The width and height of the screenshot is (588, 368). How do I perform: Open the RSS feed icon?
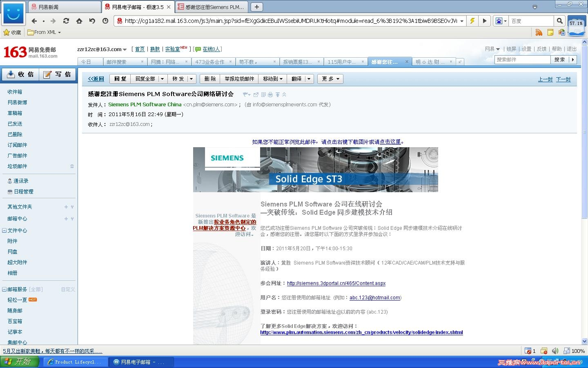click(x=539, y=32)
